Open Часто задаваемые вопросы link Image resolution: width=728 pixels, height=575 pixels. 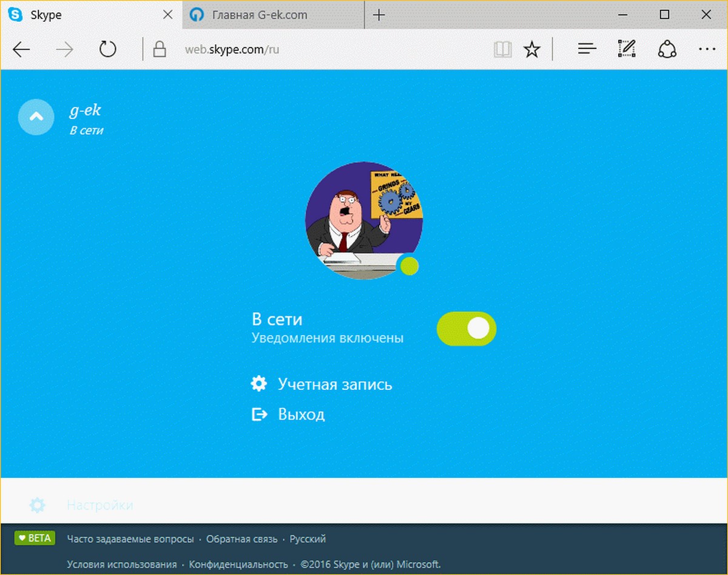point(130,539)
